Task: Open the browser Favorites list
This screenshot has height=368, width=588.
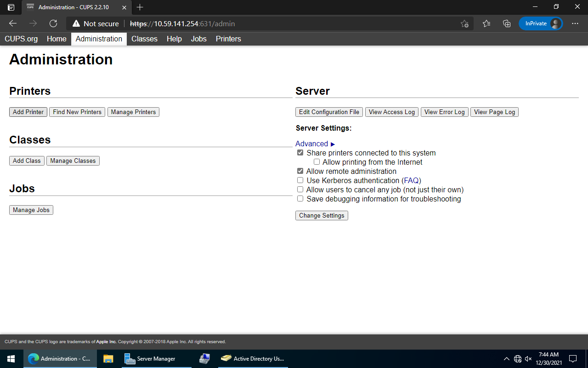Action: (486, 23)
